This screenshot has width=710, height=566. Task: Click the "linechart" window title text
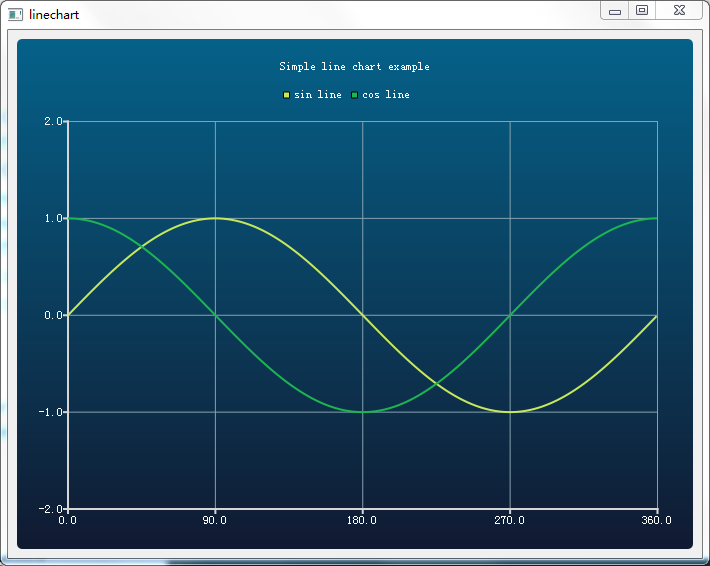(54, 14)
